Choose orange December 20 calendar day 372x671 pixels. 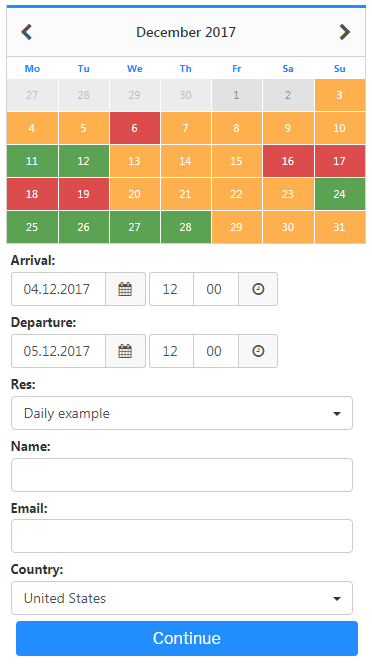pyautogui.click(x=134, y=194)
